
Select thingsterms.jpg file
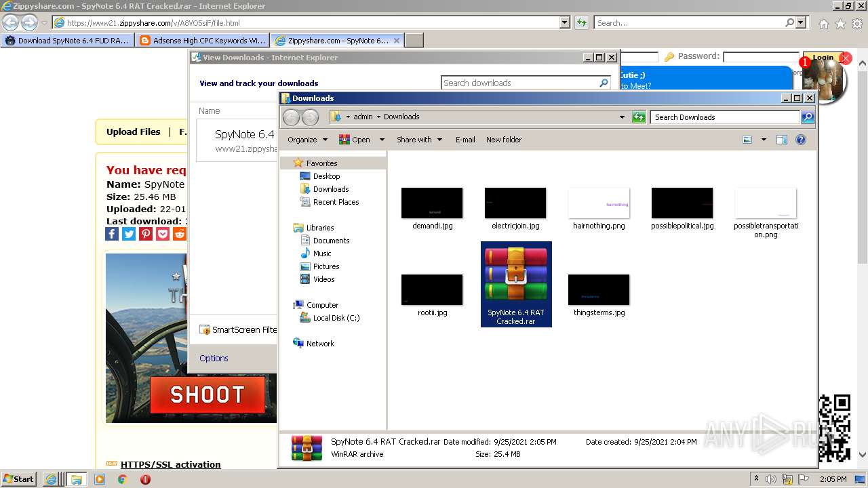(x=599, y=296)
